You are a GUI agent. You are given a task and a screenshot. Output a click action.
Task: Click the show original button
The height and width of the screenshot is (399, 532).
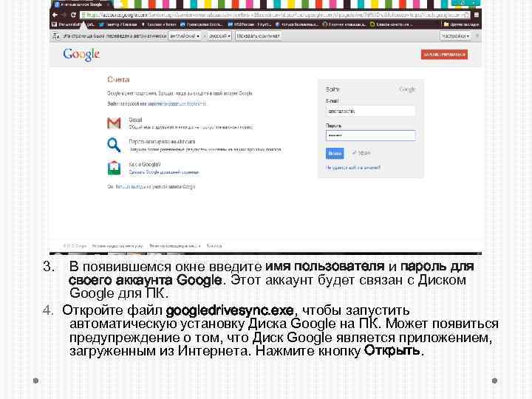point(258,35)
